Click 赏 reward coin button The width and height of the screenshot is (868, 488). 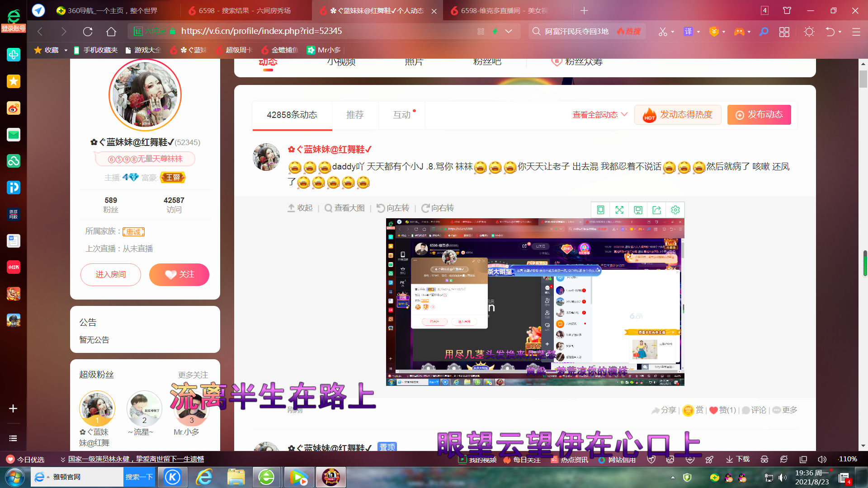pyautogui.click(x=693, y=410)
